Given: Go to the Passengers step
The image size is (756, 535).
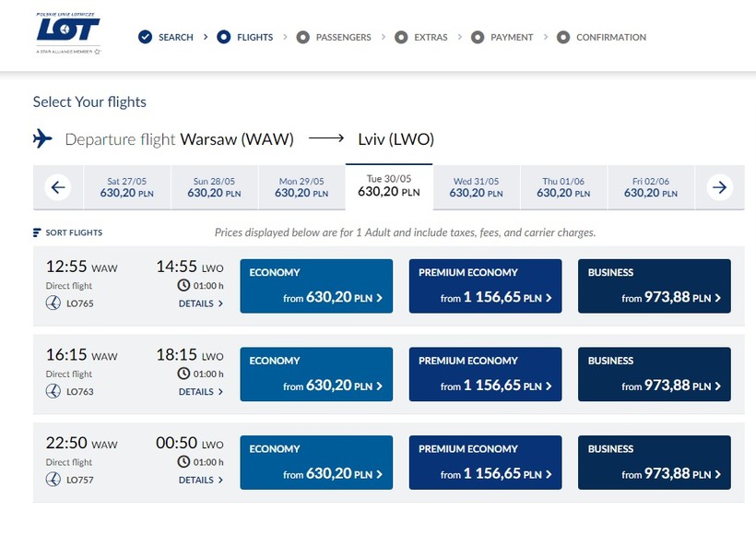Looking at the screenshot, I should pos(343,37).
